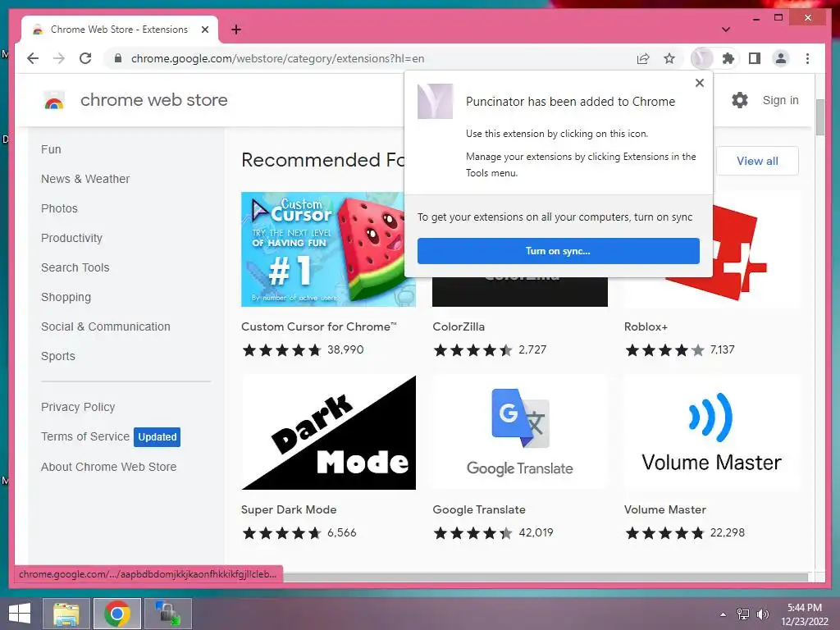This screenshot has width=840, height=630.
Task: Select the Productivity category
Action: (71, 238)
